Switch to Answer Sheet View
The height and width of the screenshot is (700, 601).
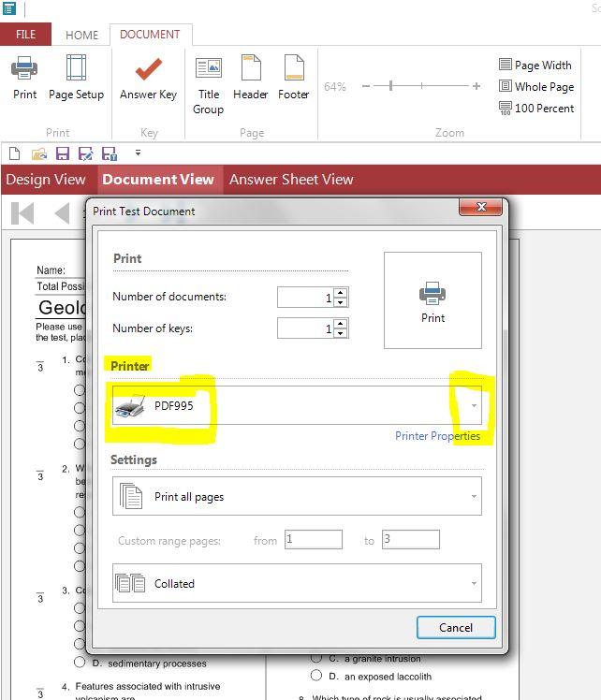click(x=291, y=180)
